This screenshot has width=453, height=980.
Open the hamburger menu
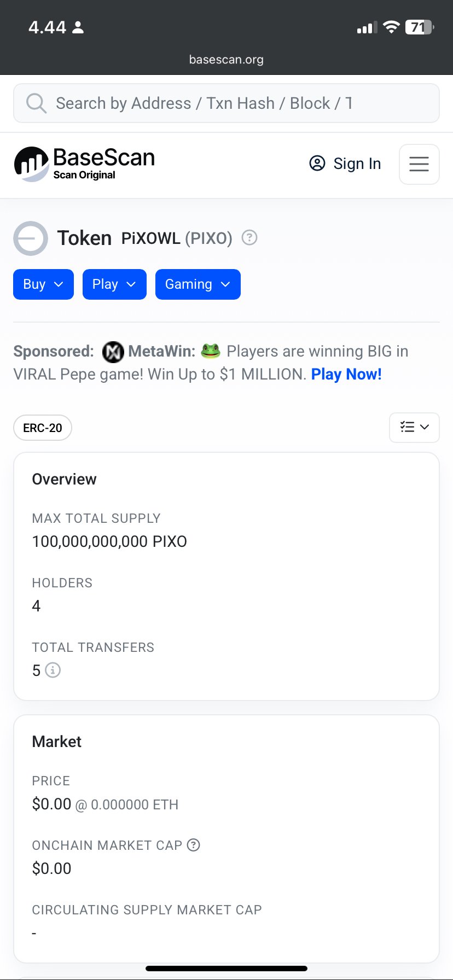click(419, 164)
